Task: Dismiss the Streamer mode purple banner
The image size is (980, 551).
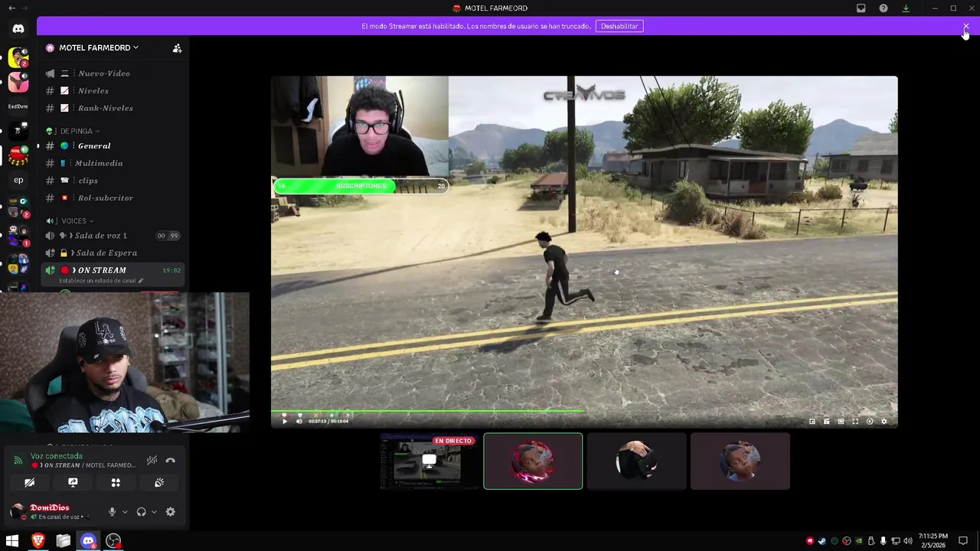Action: [x=965, y=26]
